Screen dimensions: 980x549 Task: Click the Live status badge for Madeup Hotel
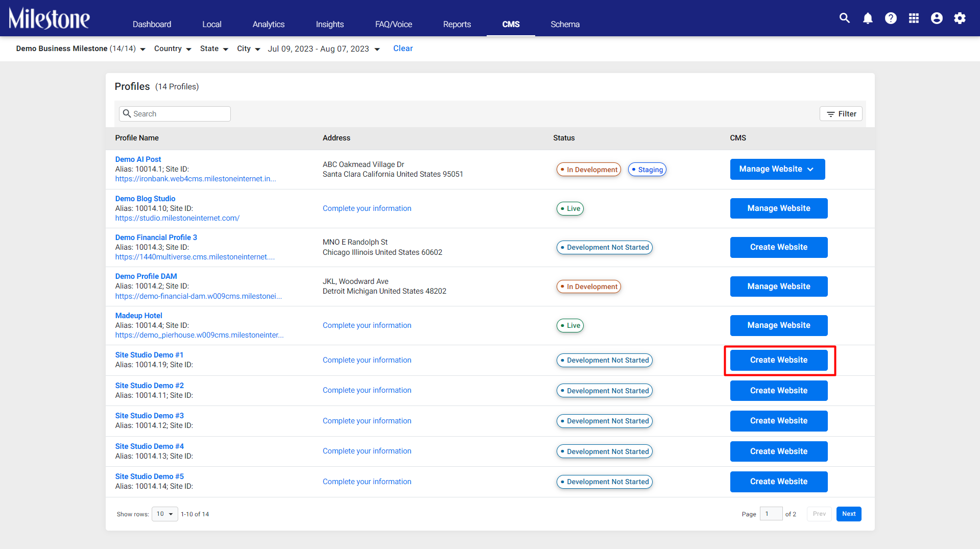(x=570, y=325)
